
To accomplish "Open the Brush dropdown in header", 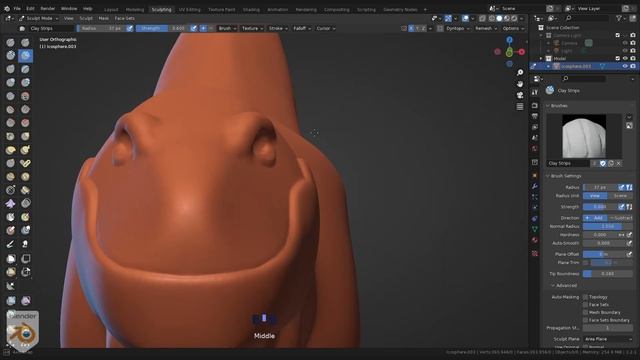I will click(227, 28).
